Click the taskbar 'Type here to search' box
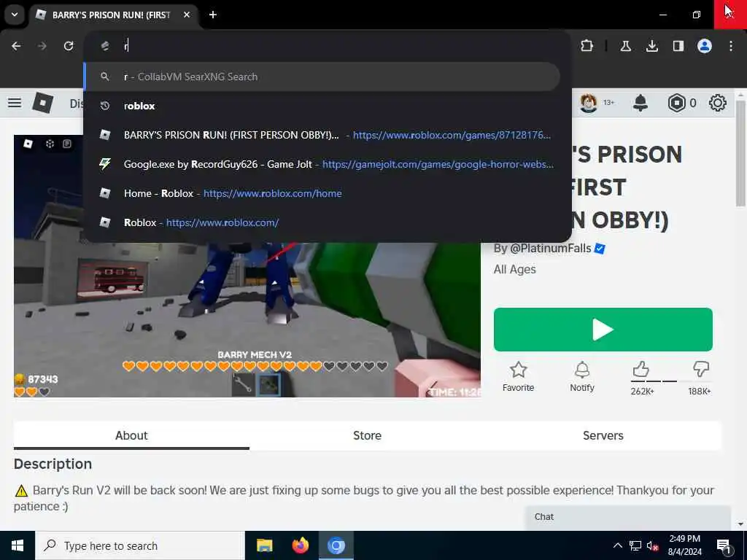This screenshot has height=560, width=747. click(139, 545)
